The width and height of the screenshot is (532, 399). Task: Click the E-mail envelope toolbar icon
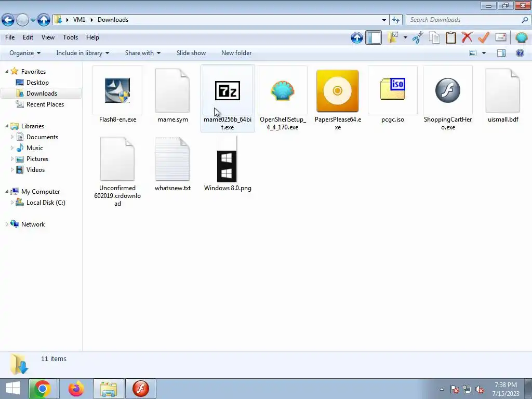click(500, 37)
